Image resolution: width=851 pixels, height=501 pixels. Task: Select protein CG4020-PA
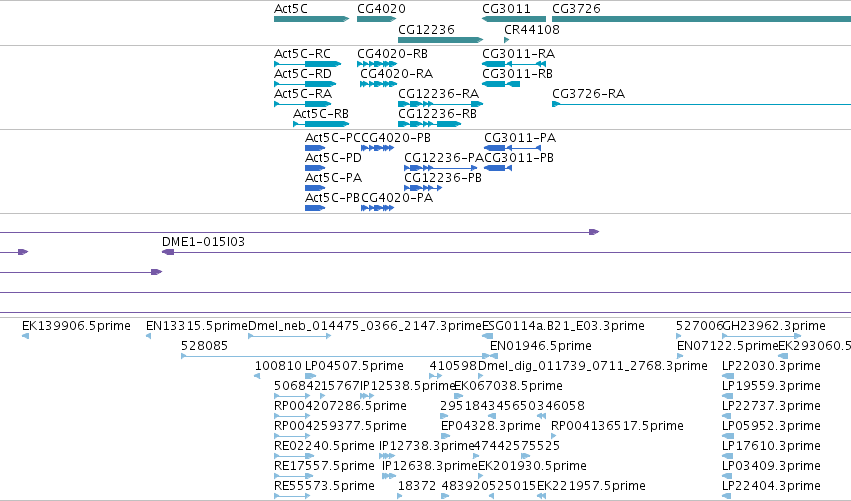click(x=377, y=208)
